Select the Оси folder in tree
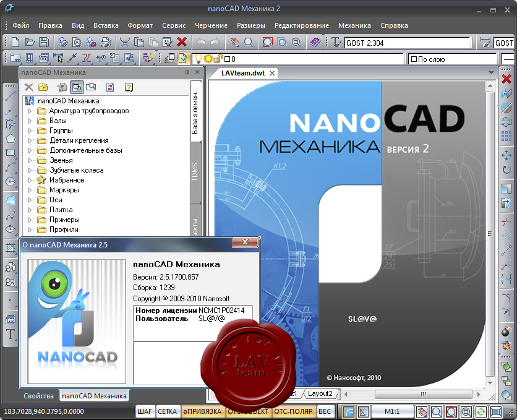Screen dimensions: 517x420 coord(56,200)
